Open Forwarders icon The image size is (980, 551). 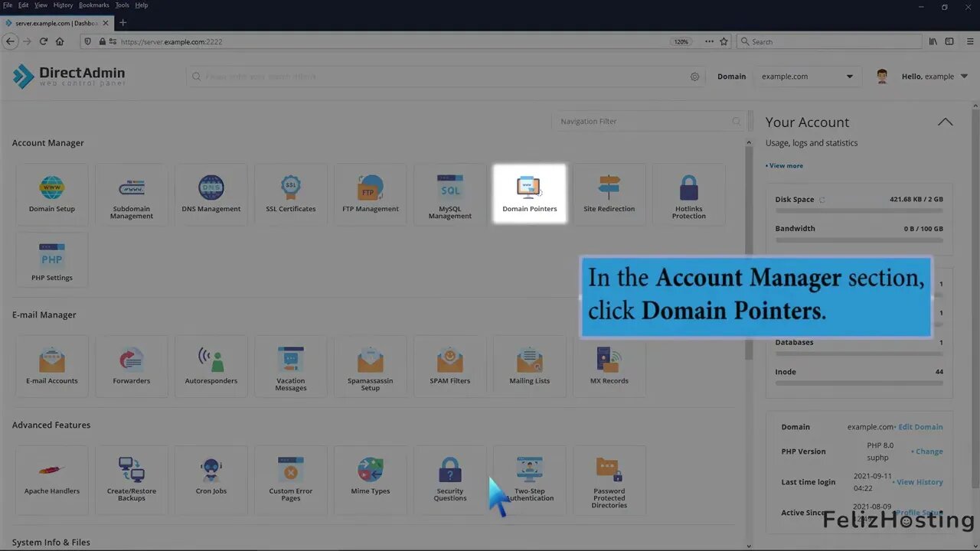[x=132, y=366]
